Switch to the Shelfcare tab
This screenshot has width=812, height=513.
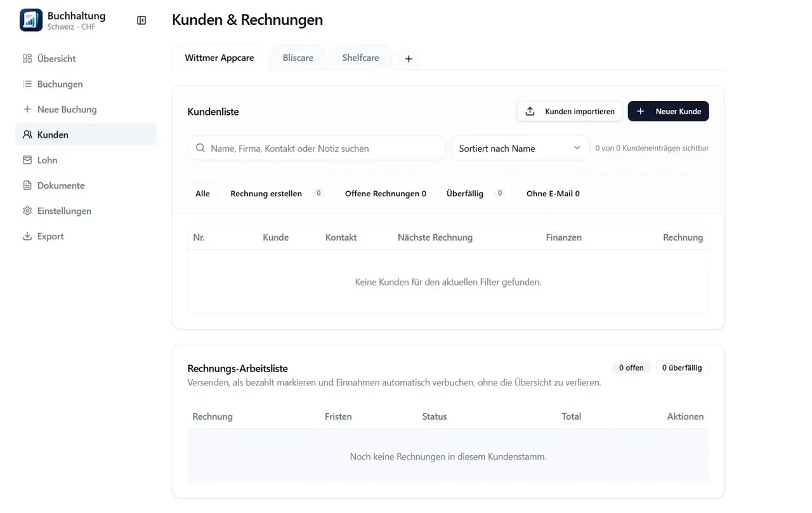coord(360,58)
